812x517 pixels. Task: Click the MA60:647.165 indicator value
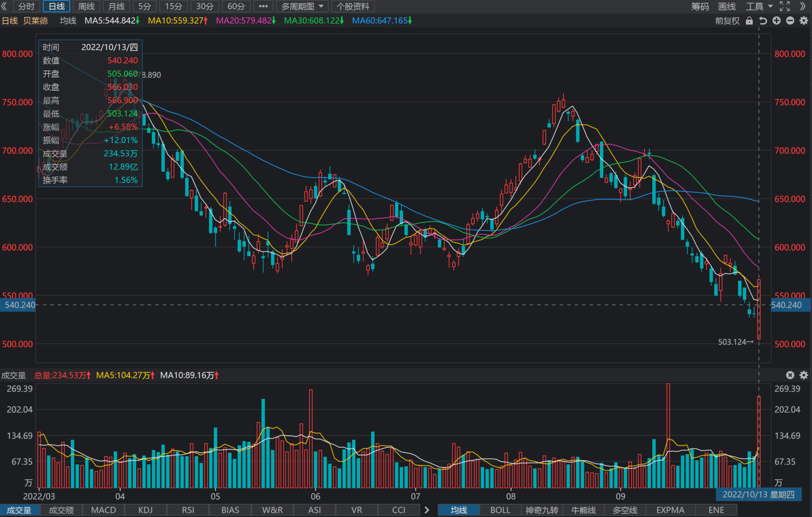click(382, 20)
